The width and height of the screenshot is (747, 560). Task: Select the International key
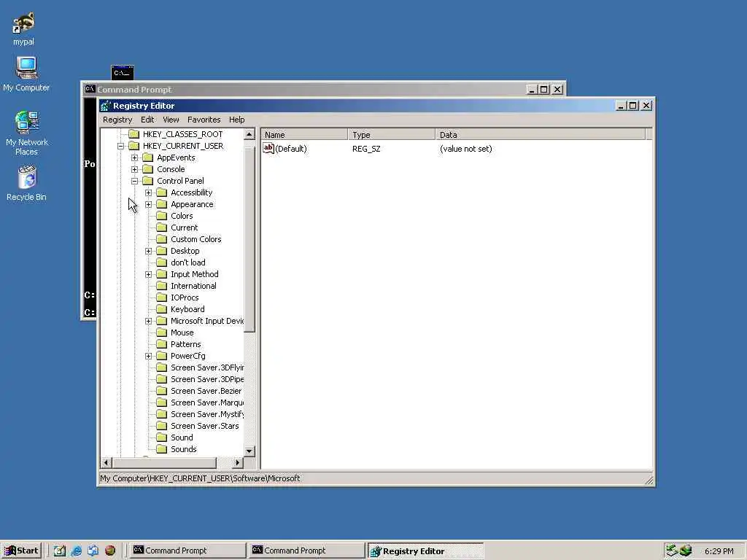click(x=193, y=286)
